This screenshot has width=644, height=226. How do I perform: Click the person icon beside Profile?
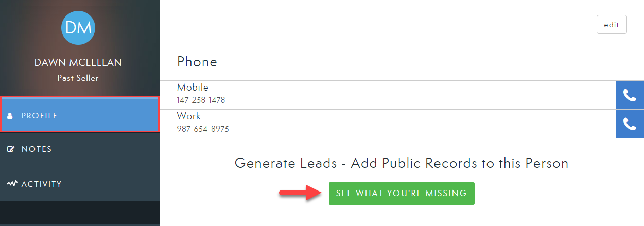(10, 116)
